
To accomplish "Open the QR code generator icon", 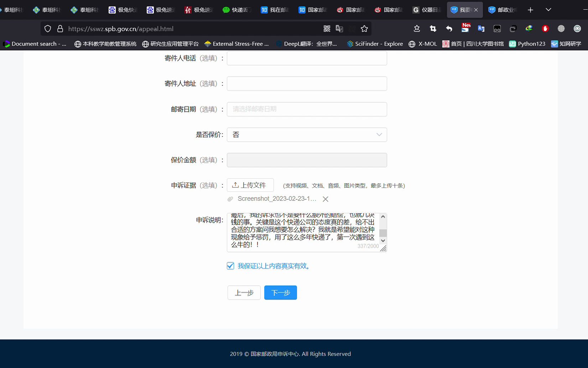I will [327, 29].
